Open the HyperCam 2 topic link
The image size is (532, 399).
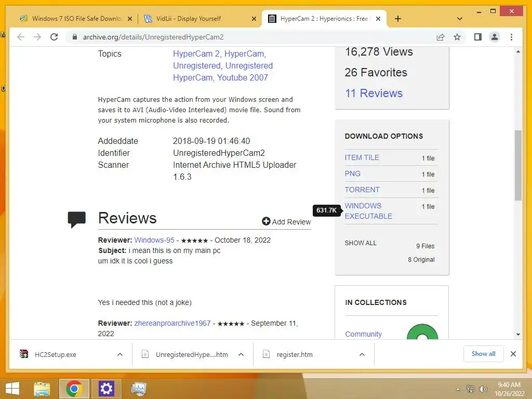coord(196,54)
